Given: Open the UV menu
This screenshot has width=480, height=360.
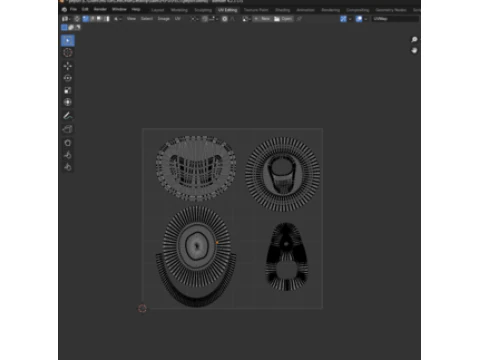Looking at the screenshot, I should click(x=177, y=19).
